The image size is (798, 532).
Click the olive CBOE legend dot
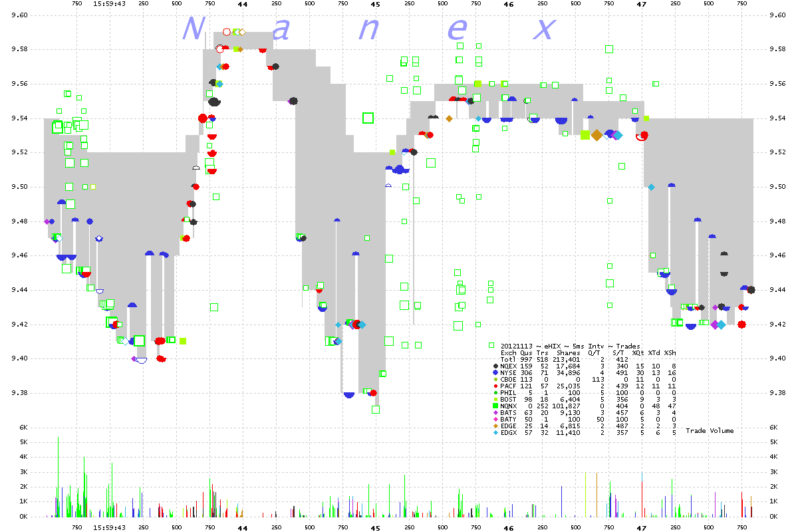coord(496,380)
